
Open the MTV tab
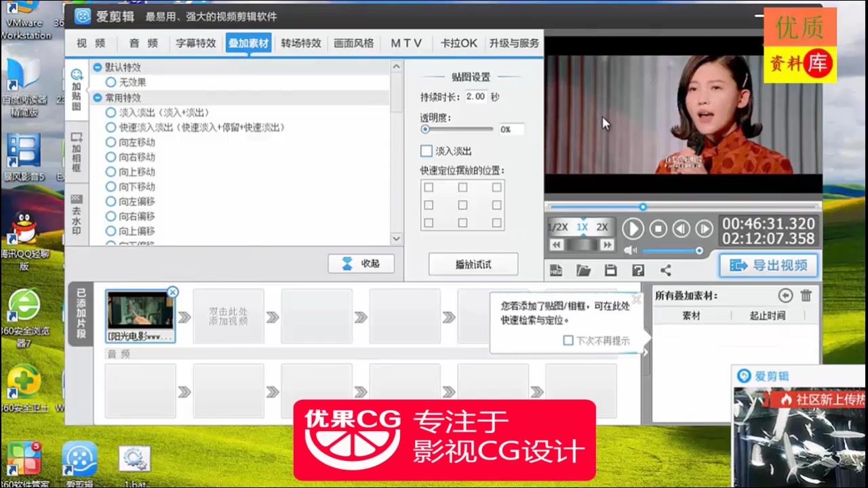coord(406,43)
